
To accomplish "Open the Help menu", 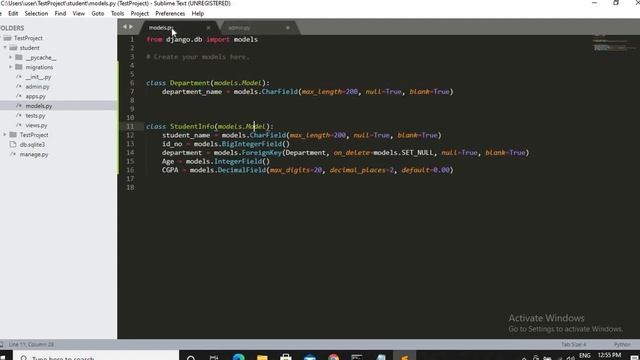I will pyautogui.click(x=198, y=13).
